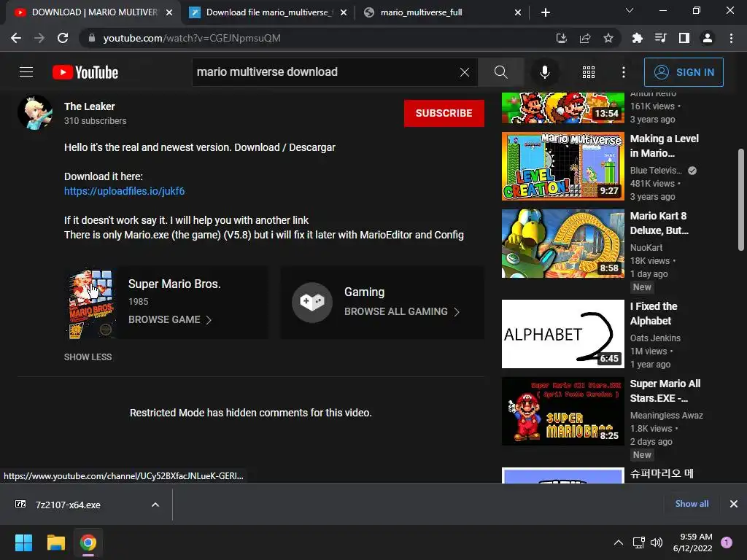Image resolution: width=747 pixels, height=560 pixels.
Task: Open Super Mario All Stars.EXE thumbnail
Action: point(562,411)
